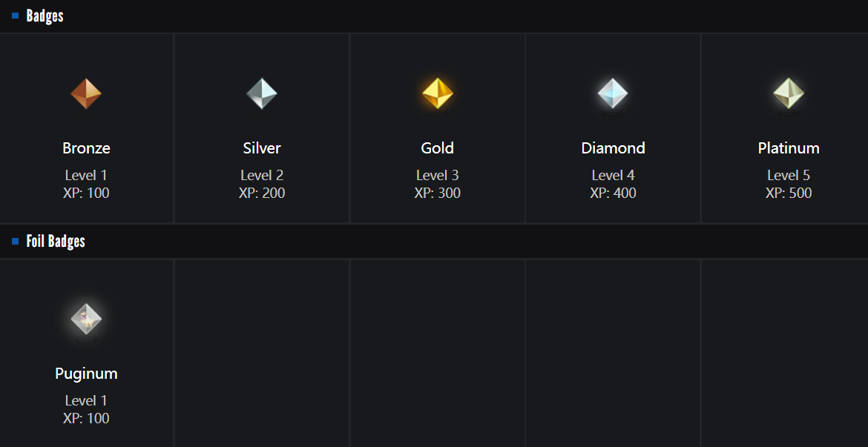Click the blue square beside Badges heading
Screen dimensions: 868x447
(15, 16)
